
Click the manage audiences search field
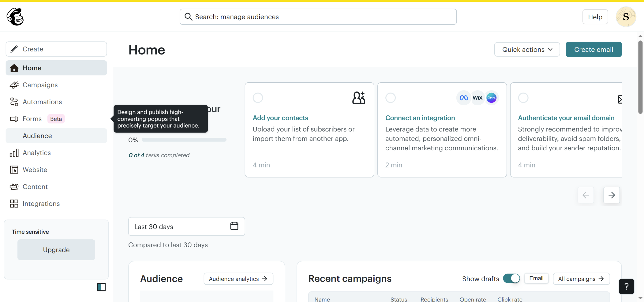[318, 17]
